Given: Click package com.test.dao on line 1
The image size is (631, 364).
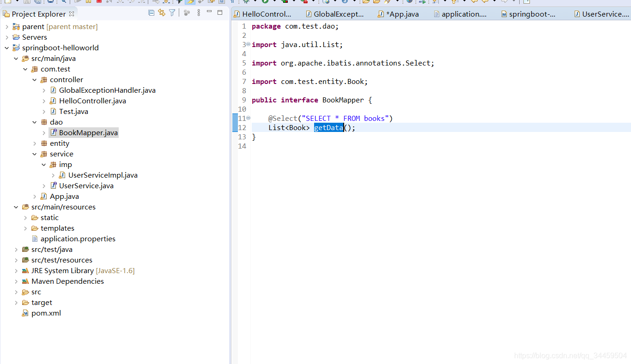Looking at the screenshot, I should point(295,26).
